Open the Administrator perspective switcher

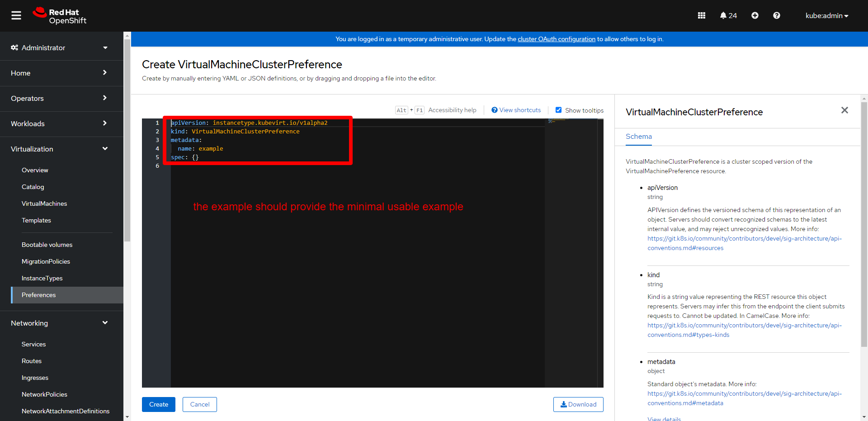61,47
